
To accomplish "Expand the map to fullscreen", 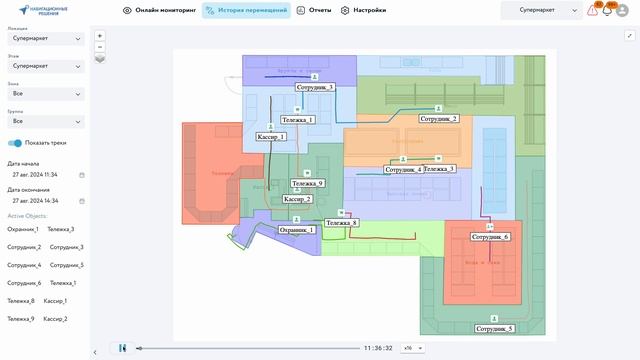I will tap(630, 36).
